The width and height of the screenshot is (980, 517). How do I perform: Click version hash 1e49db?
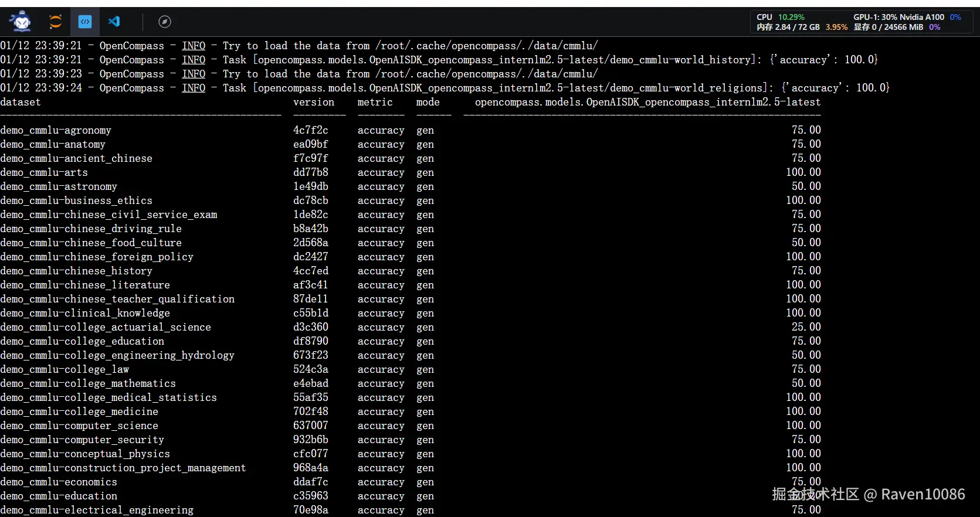tap(311, 186)
